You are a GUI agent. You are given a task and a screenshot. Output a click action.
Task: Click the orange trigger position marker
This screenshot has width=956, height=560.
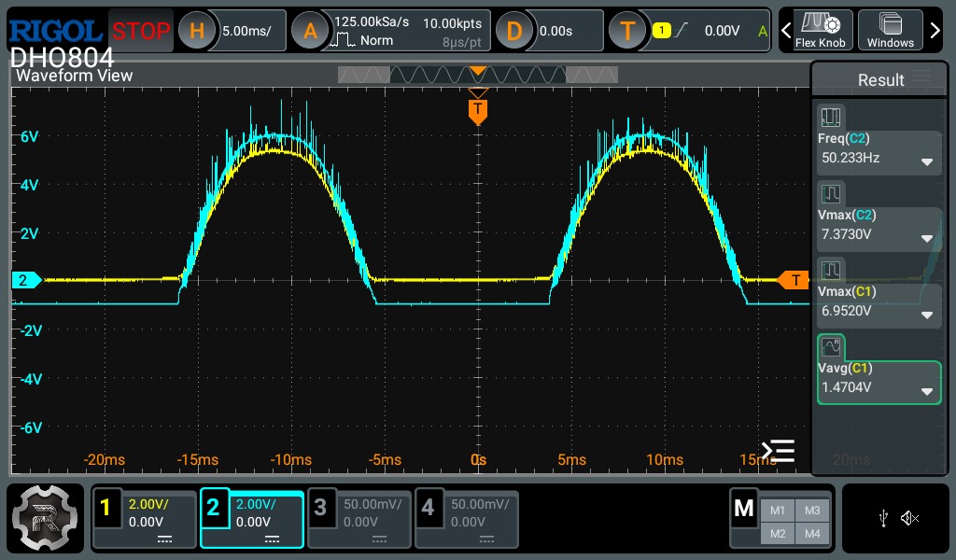(478, 111)
